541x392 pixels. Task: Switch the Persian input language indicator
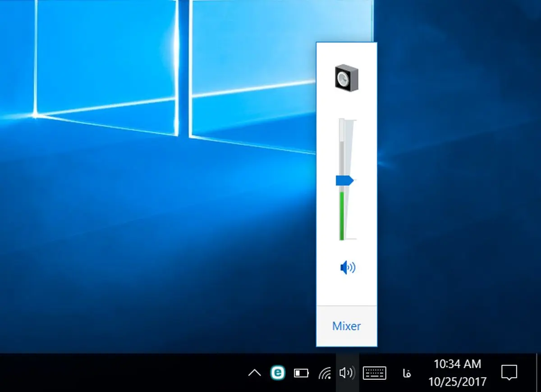[x=407, y=373]
